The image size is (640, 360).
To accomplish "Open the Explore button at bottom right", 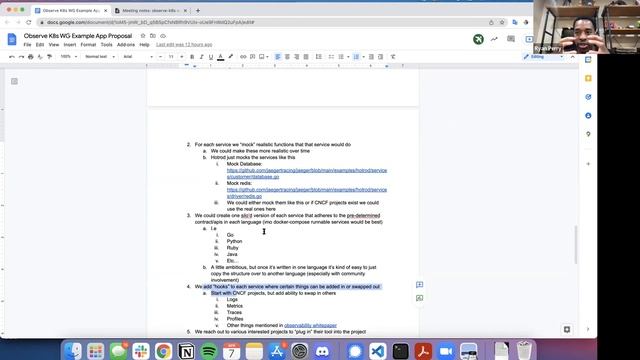I will 567,329.
